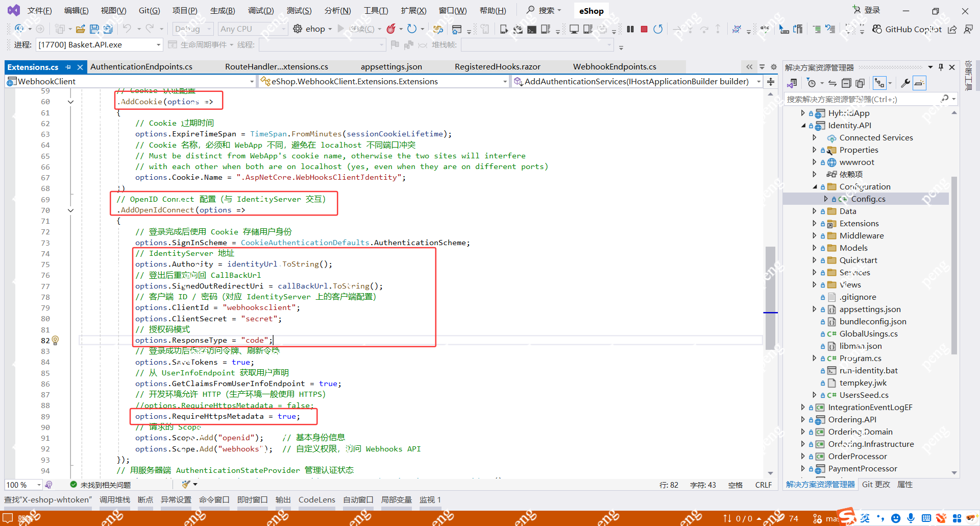Open the 调用堆栈 window tab
980x526 pixels.
pos(115,499)
